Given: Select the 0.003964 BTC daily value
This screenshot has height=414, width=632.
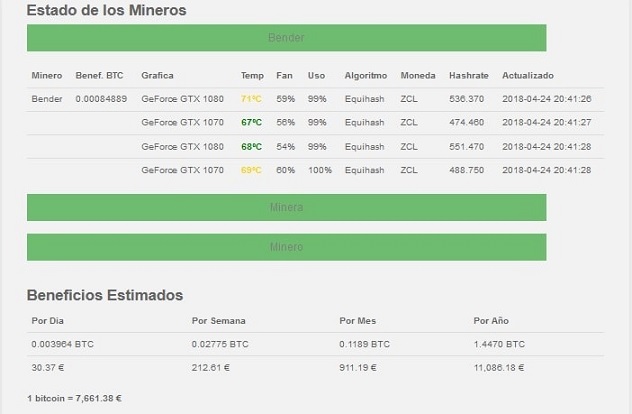Looking at the screenshot, I should [x=62, y=344].
